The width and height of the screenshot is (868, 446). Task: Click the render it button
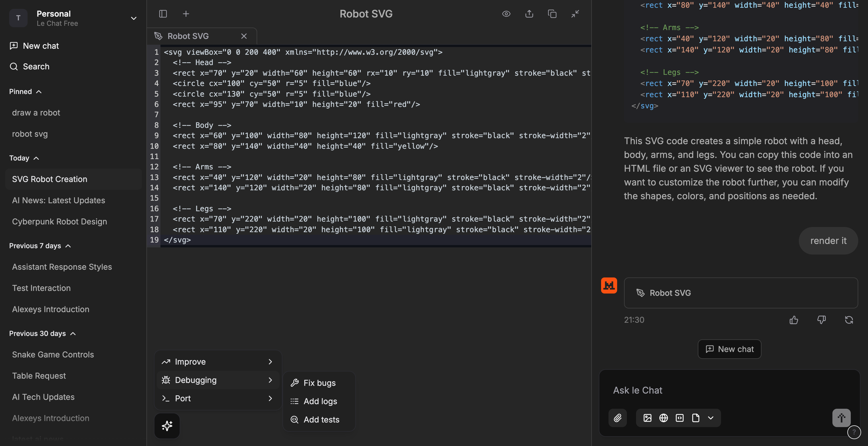tap(828, 240)
